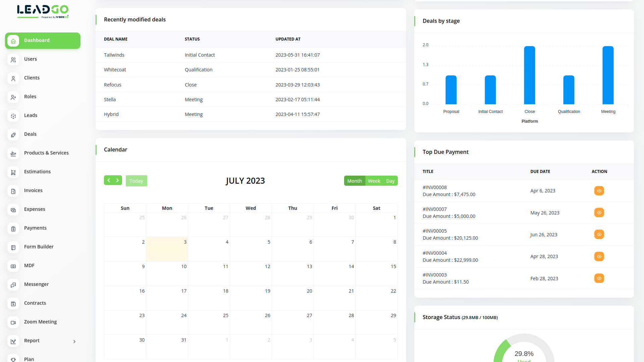
Task: Switch the calendar to Day view
Action: (x=390, y=181)
